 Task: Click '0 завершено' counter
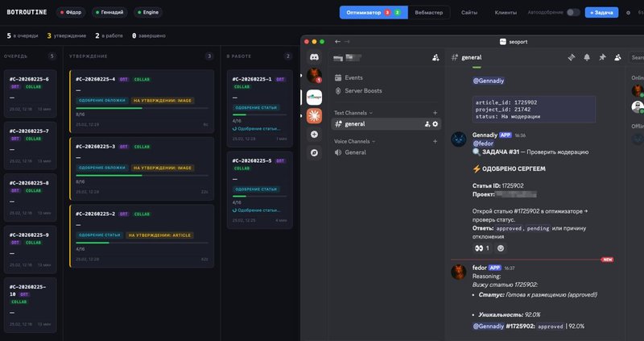[x=148, y=35]
